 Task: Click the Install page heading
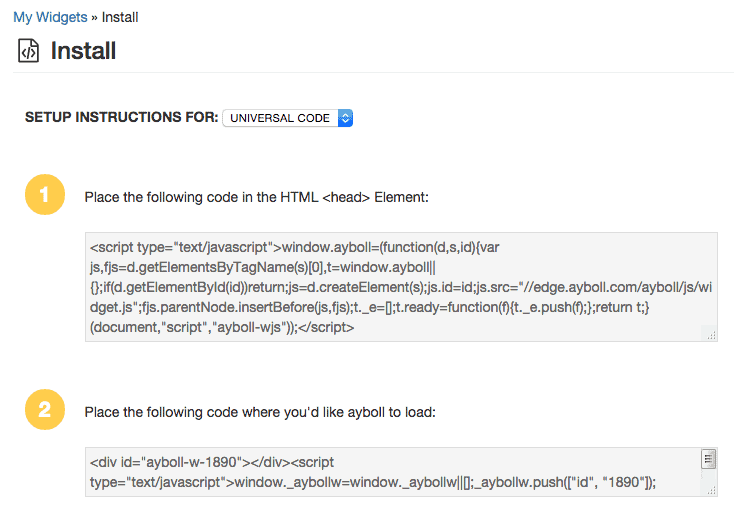83,51
